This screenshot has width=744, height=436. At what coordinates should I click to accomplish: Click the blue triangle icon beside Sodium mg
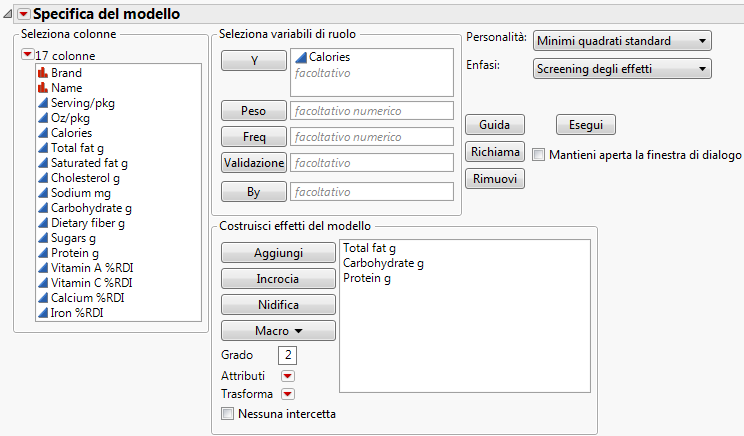point(42,193)
